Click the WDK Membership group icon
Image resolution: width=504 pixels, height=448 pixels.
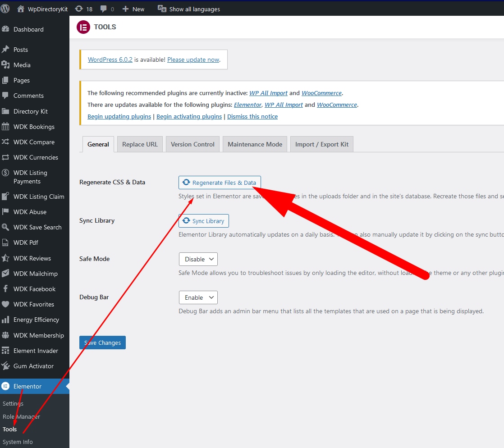click(x=5, y=335)
